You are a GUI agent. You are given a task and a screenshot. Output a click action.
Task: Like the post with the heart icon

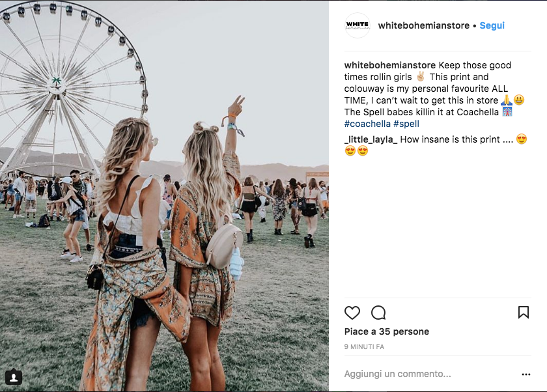coord(352,313)
